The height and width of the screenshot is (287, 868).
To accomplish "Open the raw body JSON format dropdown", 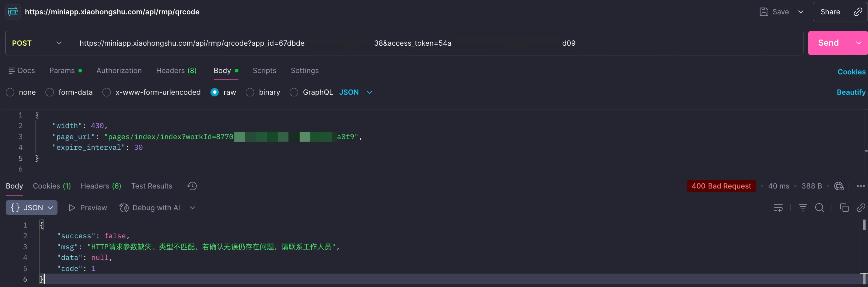I will tap(355, 92).
